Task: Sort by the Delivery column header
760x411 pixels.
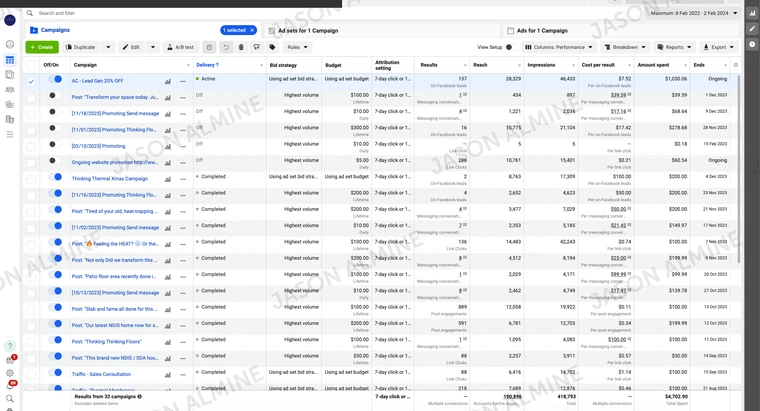Action: tap(207, 65)
